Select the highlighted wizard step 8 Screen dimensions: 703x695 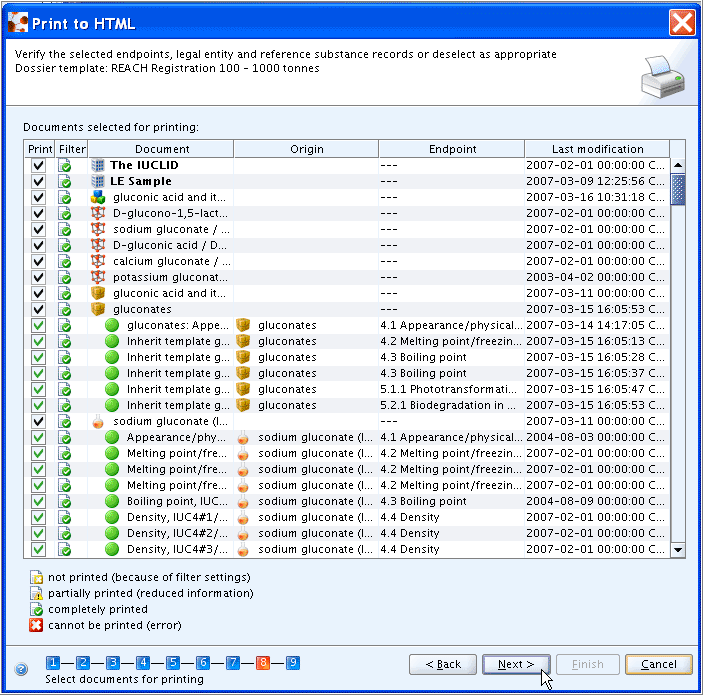pyautogui.click(x=263, y=662)
